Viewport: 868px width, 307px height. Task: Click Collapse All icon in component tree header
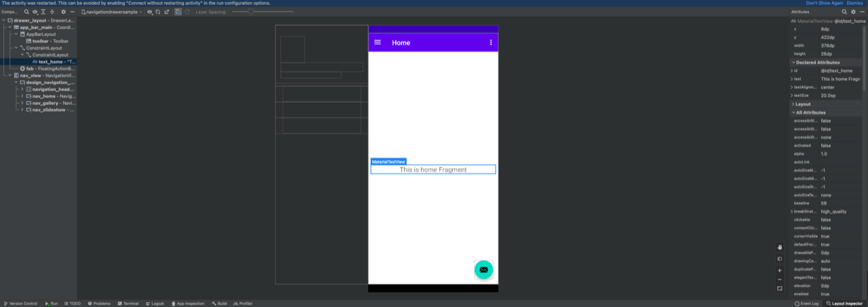(52, 12)
